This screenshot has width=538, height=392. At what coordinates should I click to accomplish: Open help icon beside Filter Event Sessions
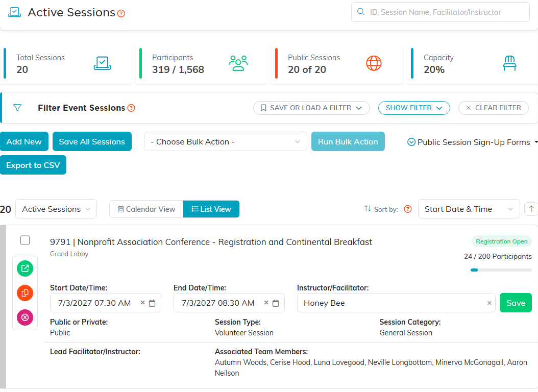[131, 108]
